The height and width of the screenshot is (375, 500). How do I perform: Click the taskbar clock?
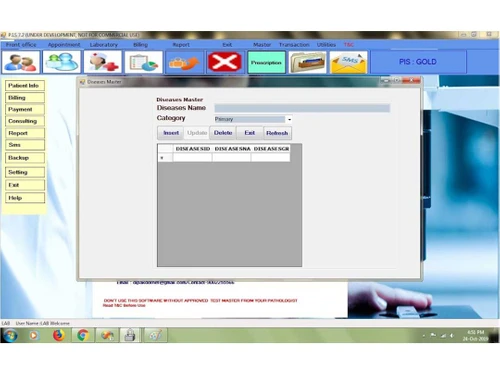click(475, 335)
